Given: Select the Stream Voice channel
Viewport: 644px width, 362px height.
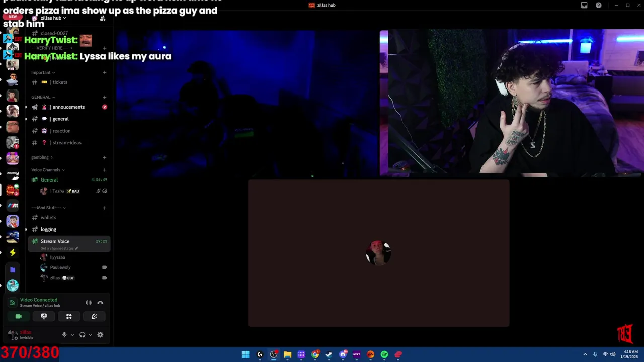Looking at the screenshot, I should point(69,244).
